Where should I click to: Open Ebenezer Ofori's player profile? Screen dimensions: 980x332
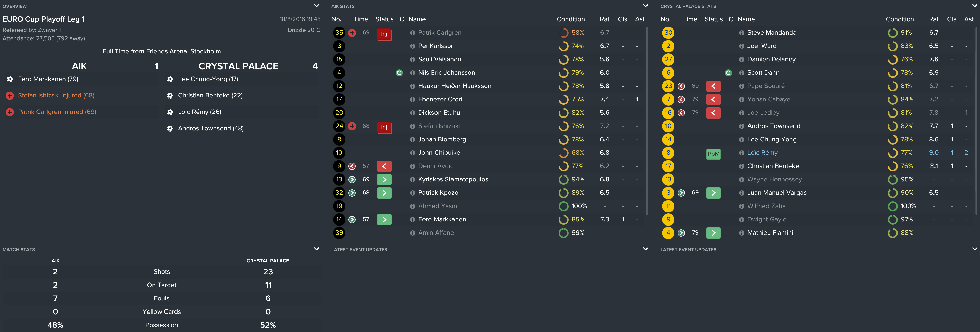(440, 100)
